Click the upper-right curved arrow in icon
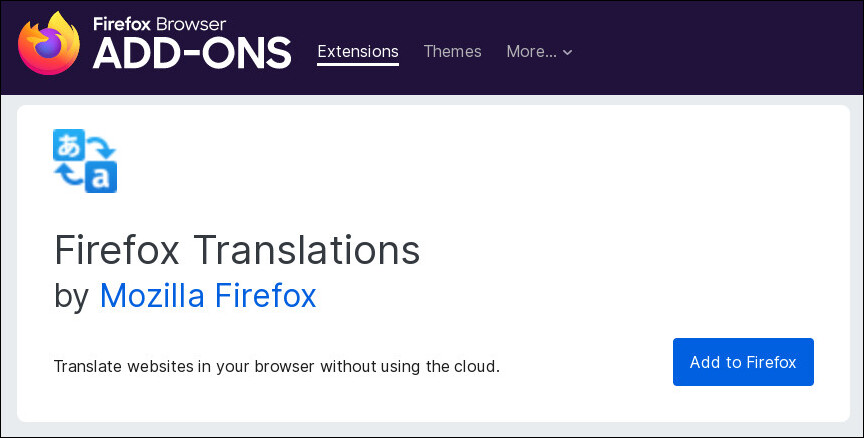 pyautogui.click(x=101, y=145)
